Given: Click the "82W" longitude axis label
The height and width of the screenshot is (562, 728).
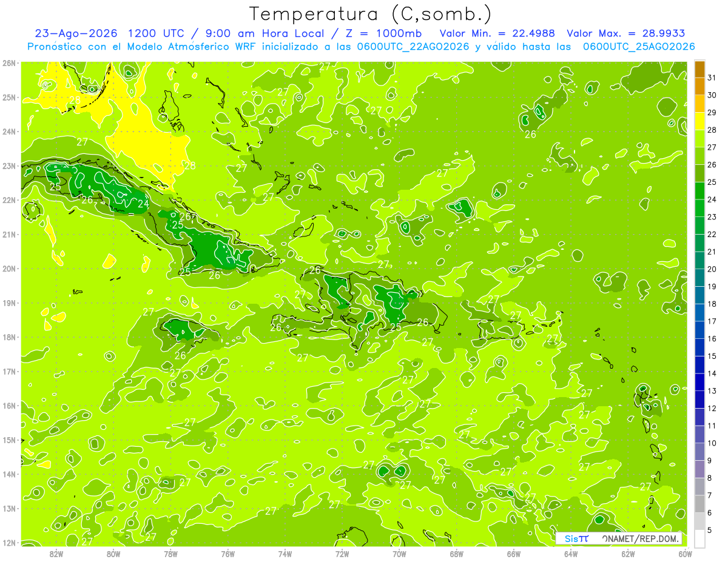Looking at the screenshot, I should [56, 554].
